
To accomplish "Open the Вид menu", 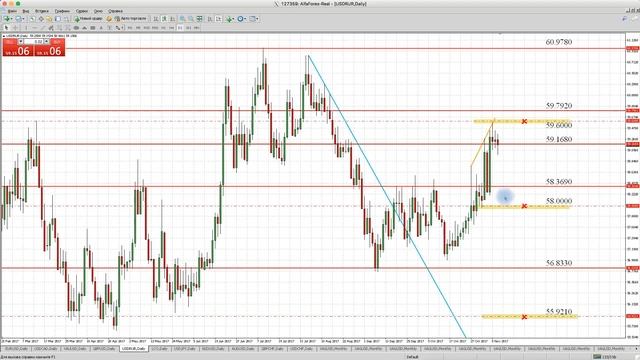I will (26, 11).
